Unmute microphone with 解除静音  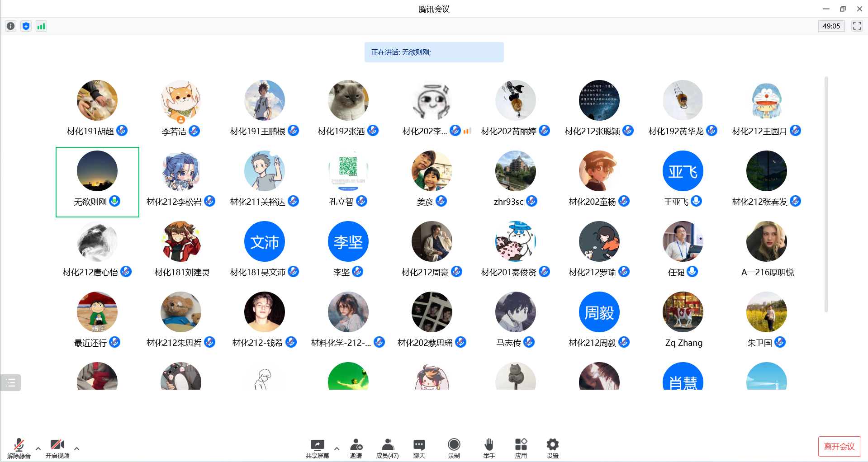click(x=19, y=448)
